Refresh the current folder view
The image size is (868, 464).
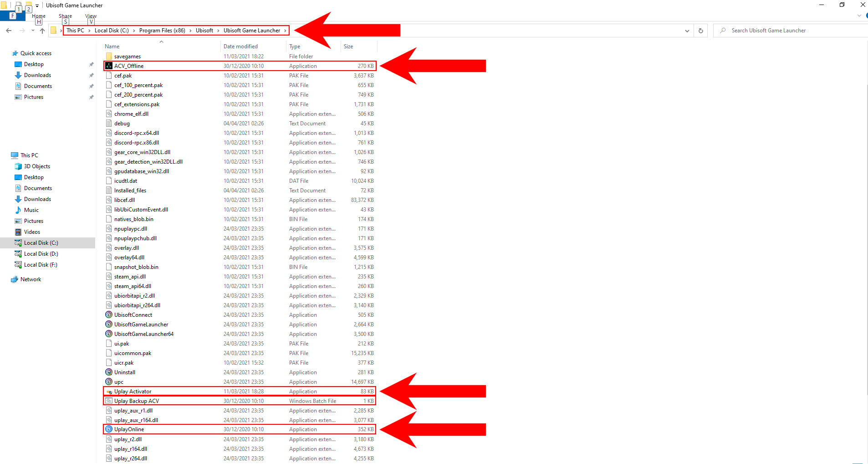pyautogui.click(x=701, y=31)
